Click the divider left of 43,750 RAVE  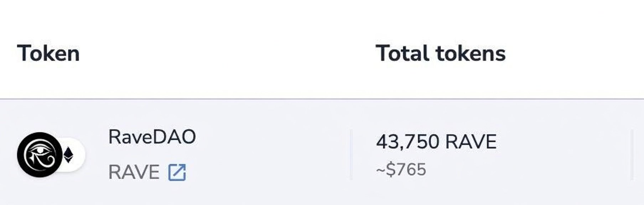click(x=351, y=155)
